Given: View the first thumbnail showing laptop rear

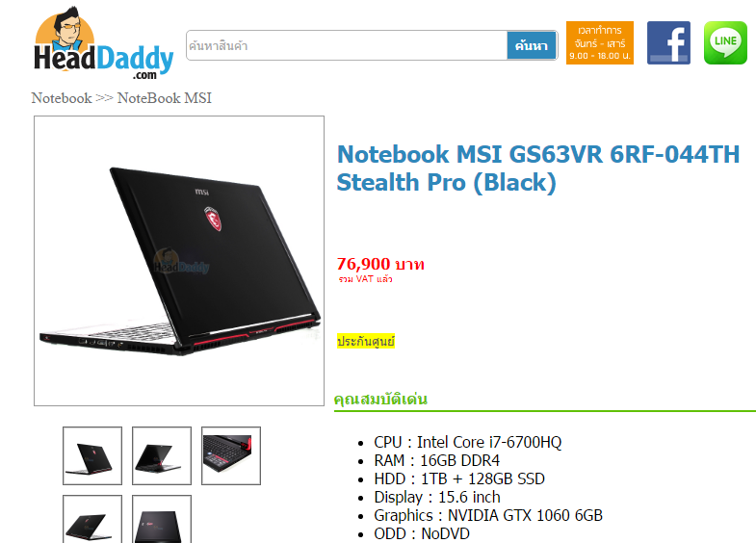Looking at the screenshot, I should (92, 455).
